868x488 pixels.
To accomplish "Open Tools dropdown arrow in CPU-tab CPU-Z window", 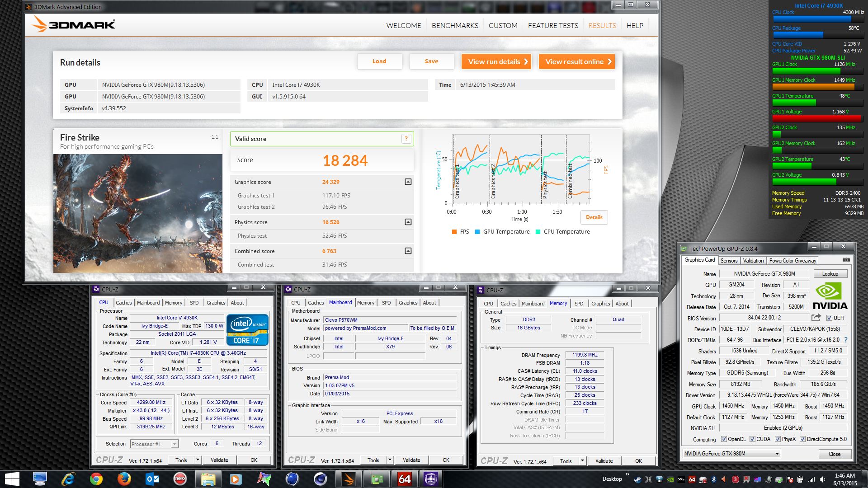I will pyautogui.click(x=198, y=460).
